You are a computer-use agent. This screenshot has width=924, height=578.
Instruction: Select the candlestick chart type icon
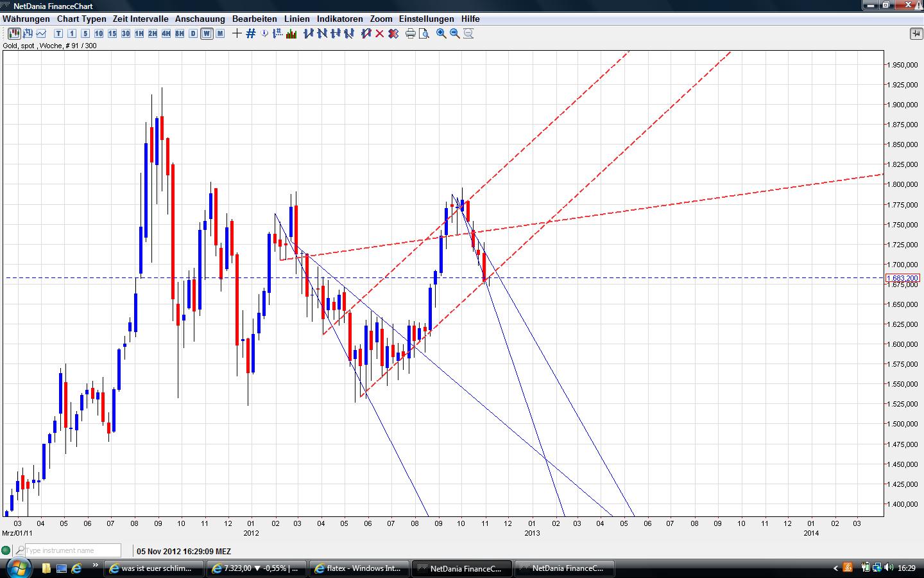(x=14, y=33)
